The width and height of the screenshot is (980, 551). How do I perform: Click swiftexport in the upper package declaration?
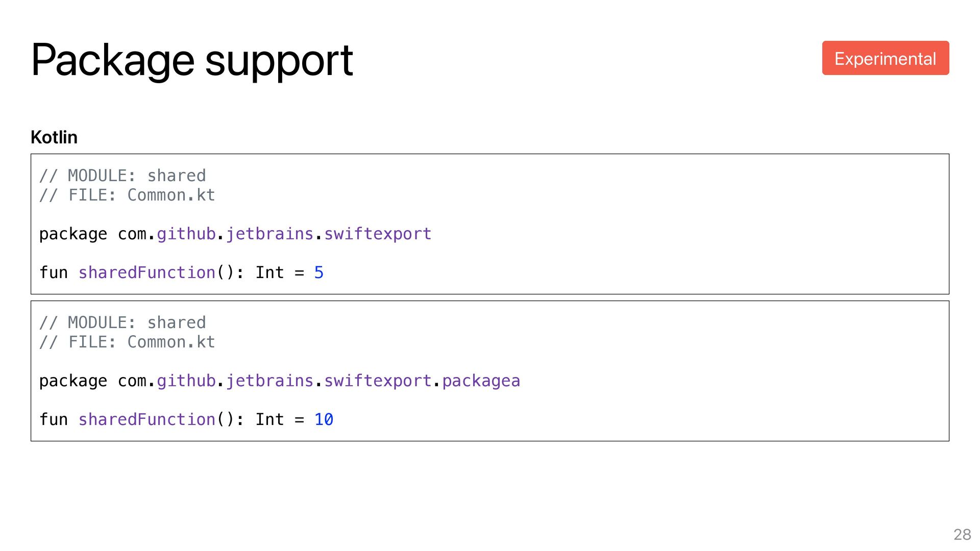[x=378, y=234]
